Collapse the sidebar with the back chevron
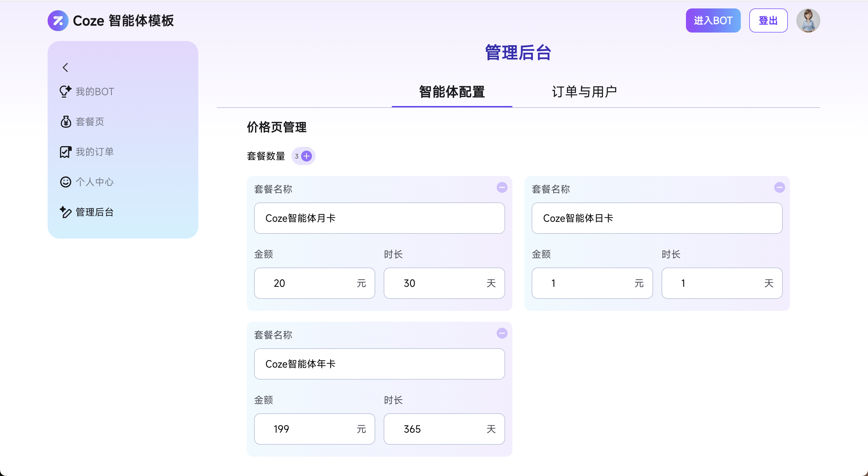Screen dimensions: 868x476 65,67
